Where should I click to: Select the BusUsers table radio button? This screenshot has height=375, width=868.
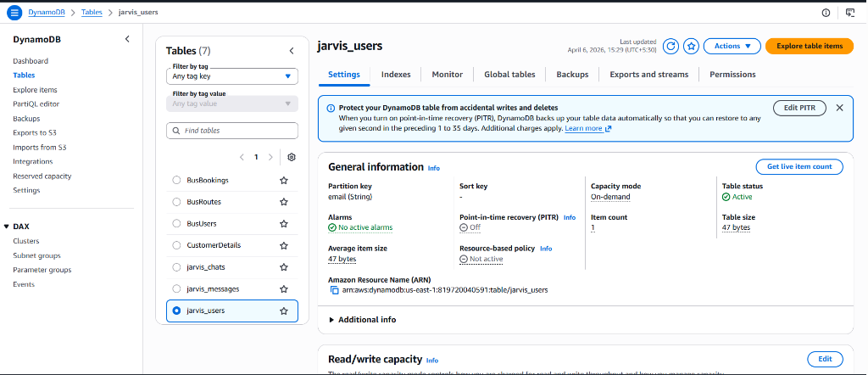tap(176, 224)
